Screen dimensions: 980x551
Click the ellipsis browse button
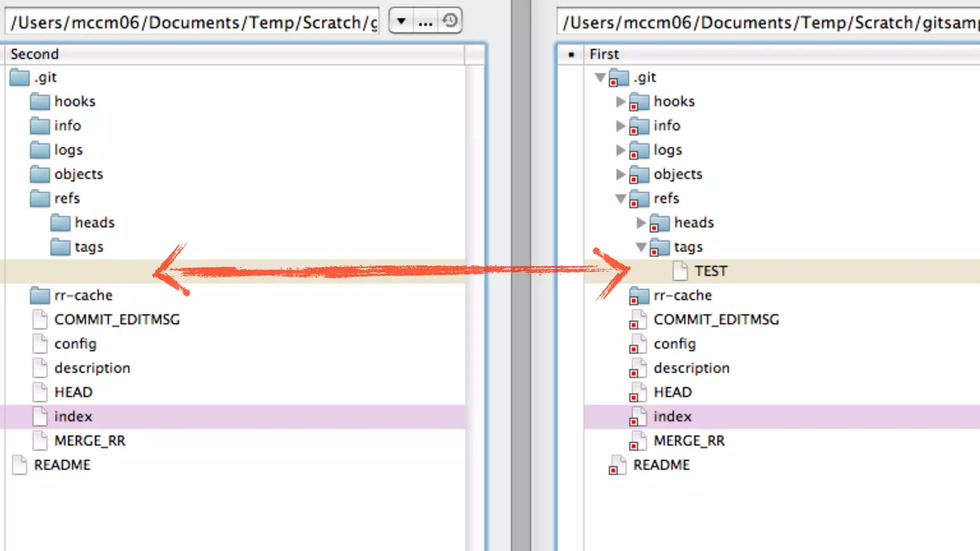(425, 22)
